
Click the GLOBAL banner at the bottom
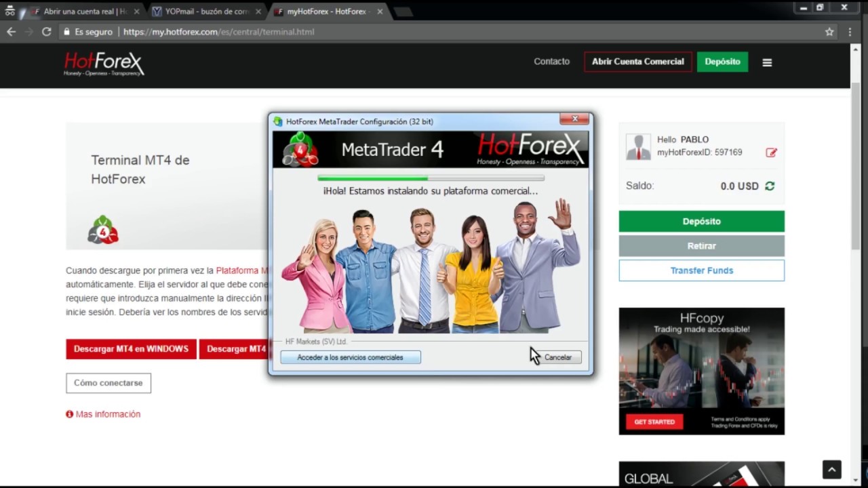point(701,474)
